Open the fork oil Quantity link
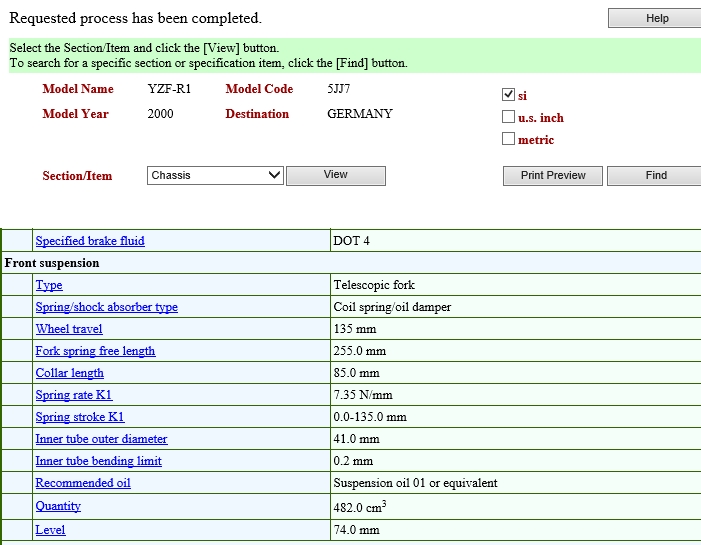 click(58, 506)
